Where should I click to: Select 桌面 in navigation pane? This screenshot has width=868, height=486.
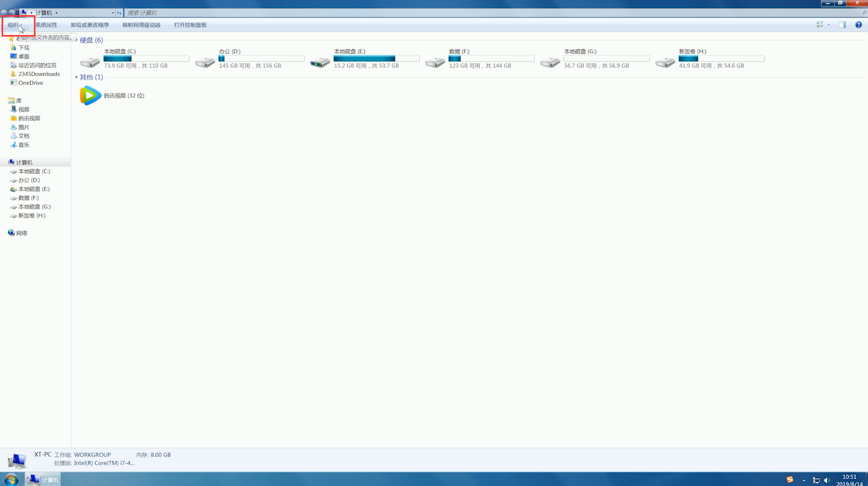click(24, 56)
